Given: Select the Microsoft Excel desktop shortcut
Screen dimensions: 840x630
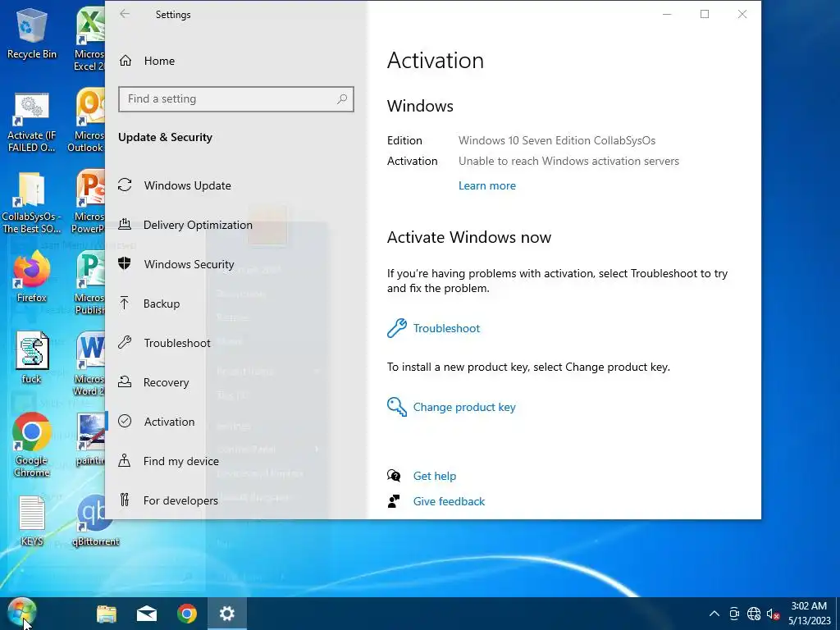Looking at the screenshot, I should 89,39.
